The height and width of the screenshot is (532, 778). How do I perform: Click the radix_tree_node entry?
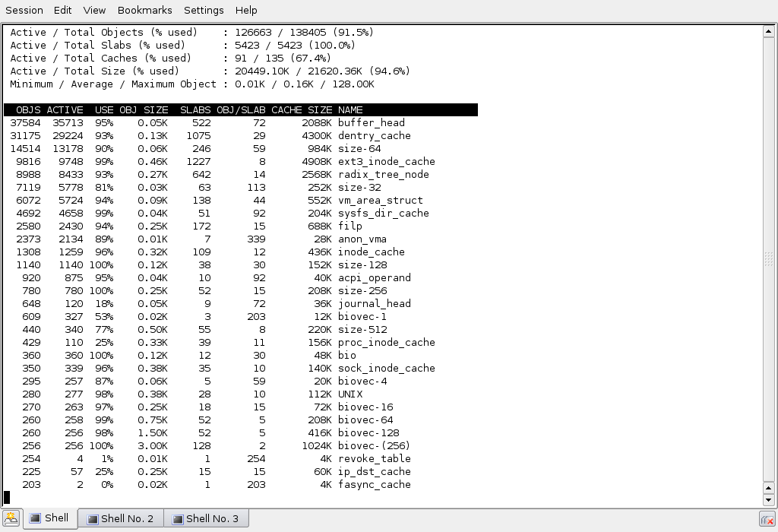[x=384, y=174]
